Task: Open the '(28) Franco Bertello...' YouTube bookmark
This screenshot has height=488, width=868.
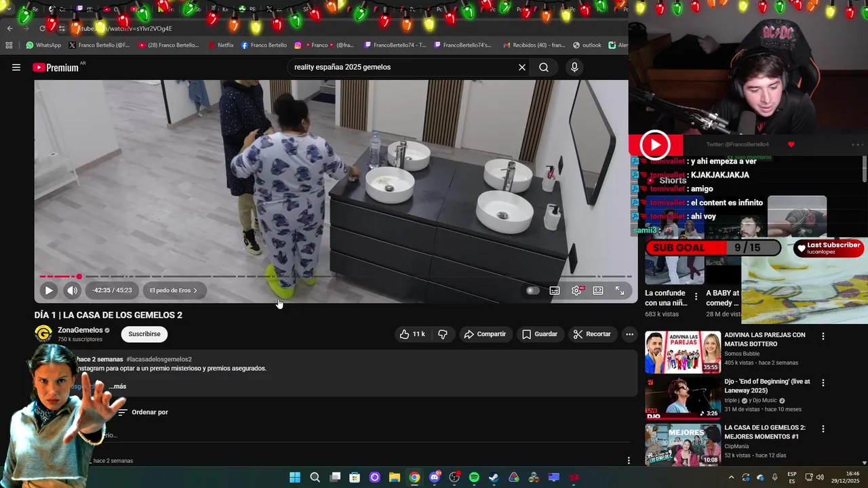Action: point(169,45)
